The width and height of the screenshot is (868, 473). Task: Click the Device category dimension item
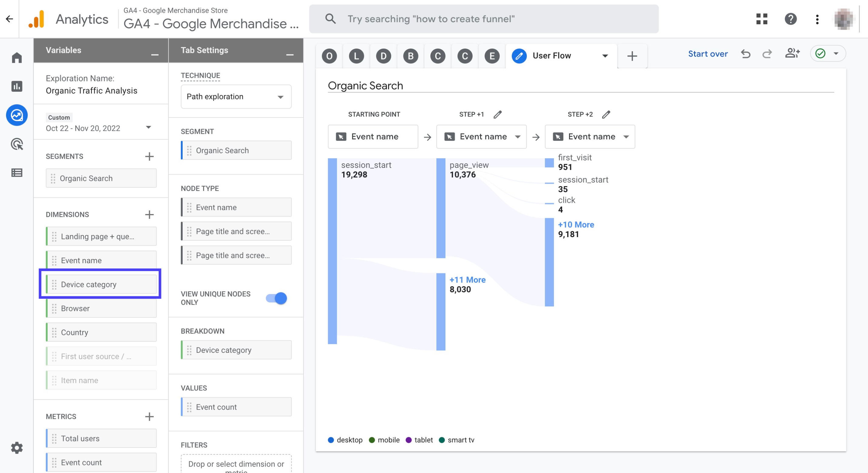(x=100, y=284)
